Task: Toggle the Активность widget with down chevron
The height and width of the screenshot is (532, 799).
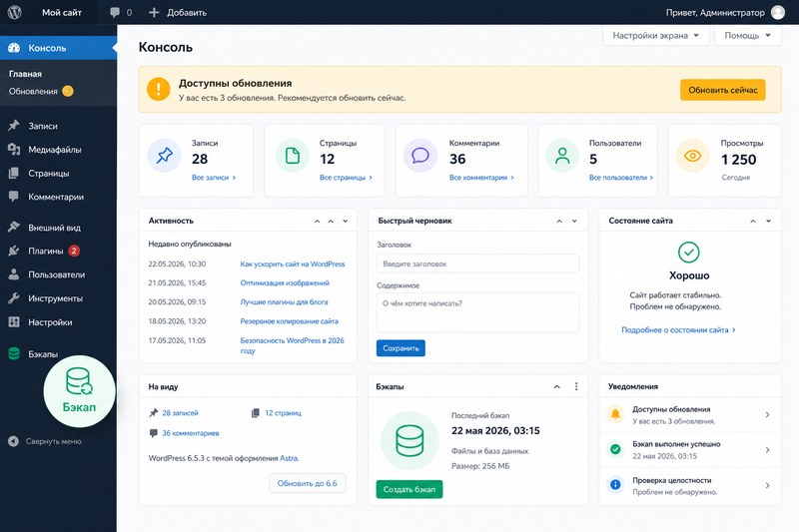Action: (345, 221)
